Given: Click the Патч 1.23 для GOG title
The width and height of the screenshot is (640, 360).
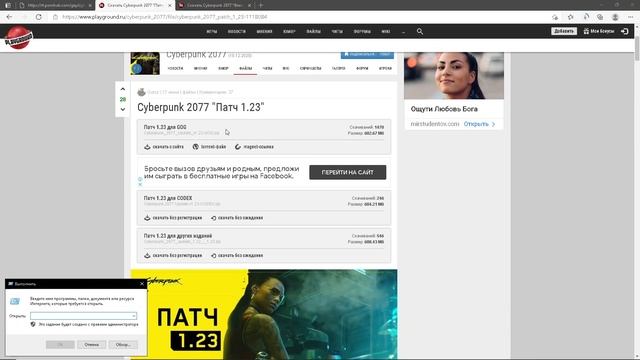Looking at the screenshot, I should pos(165,127).
